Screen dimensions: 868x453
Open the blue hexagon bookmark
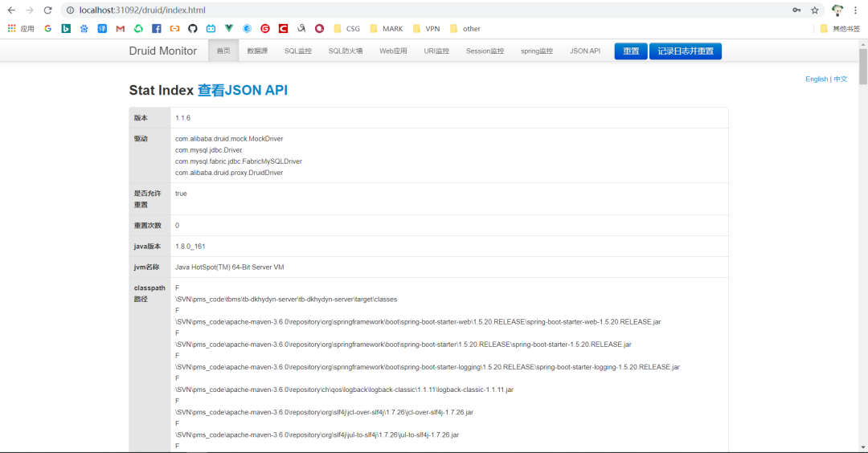(247, 29)
